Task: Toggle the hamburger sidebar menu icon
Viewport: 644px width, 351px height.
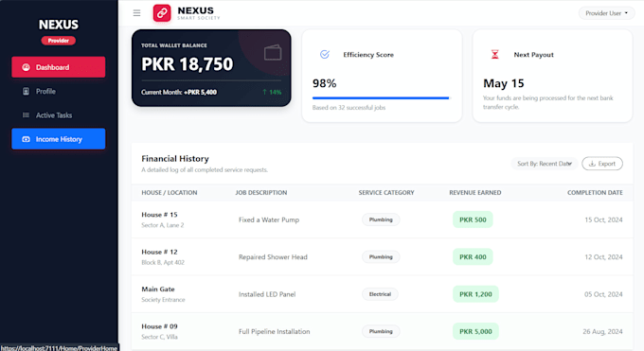Action: coord(136,13)
